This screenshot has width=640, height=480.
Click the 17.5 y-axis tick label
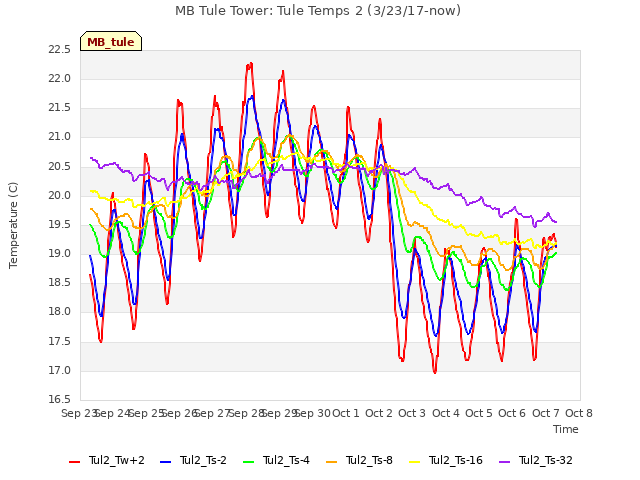(x=60, y=342)
